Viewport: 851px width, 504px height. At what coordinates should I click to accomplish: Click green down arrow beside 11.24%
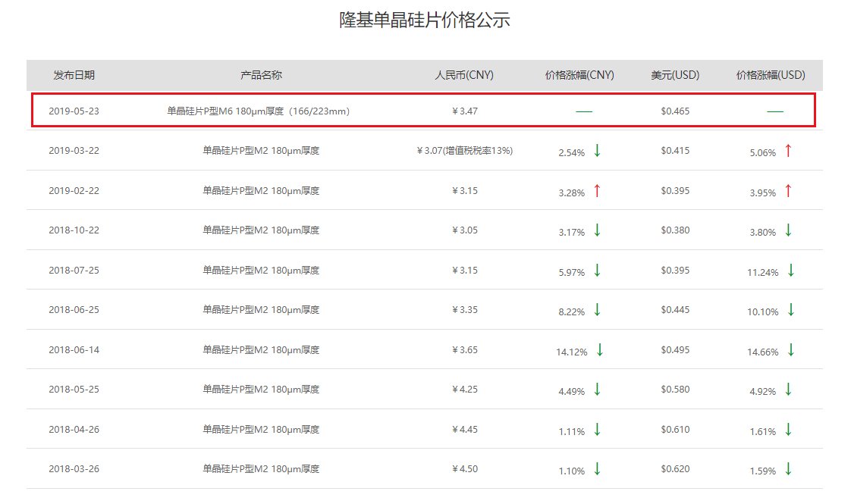pos(791,270)
